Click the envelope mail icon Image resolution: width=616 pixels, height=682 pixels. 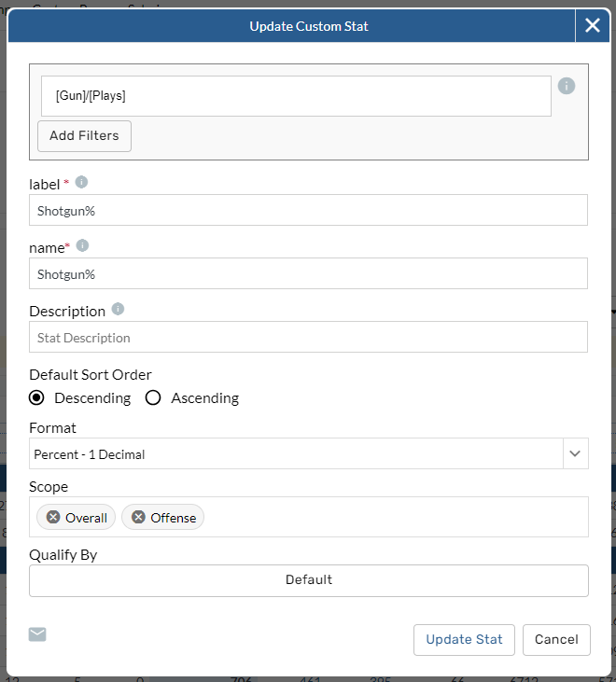(x=37, y=634)
